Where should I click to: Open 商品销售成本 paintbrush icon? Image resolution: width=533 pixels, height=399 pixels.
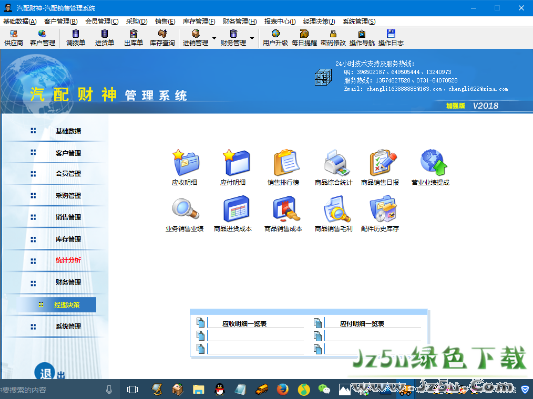pos(286,208)
